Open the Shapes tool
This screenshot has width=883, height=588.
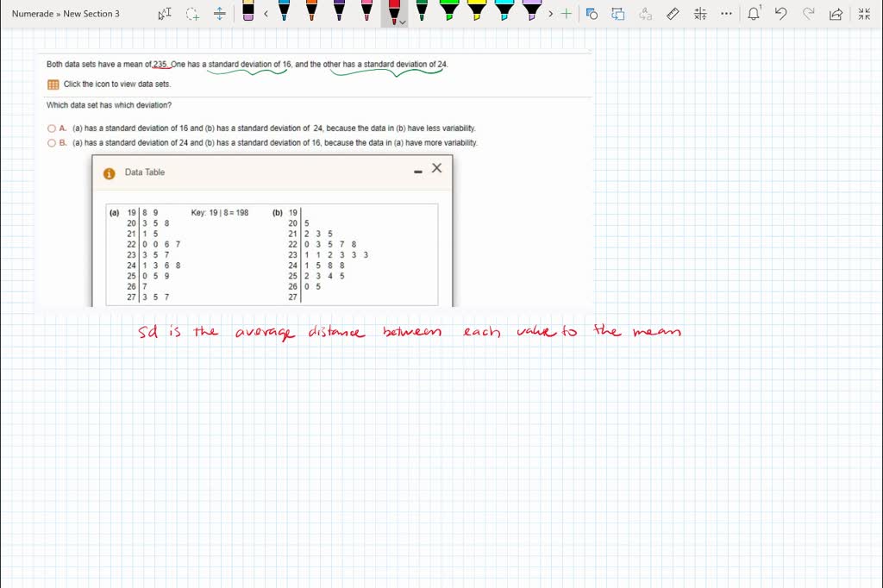tap(592, 14)
